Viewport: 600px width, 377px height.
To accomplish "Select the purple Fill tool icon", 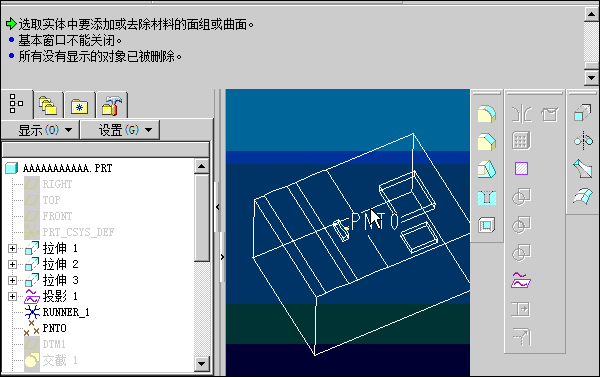I will tap(521, 168).
